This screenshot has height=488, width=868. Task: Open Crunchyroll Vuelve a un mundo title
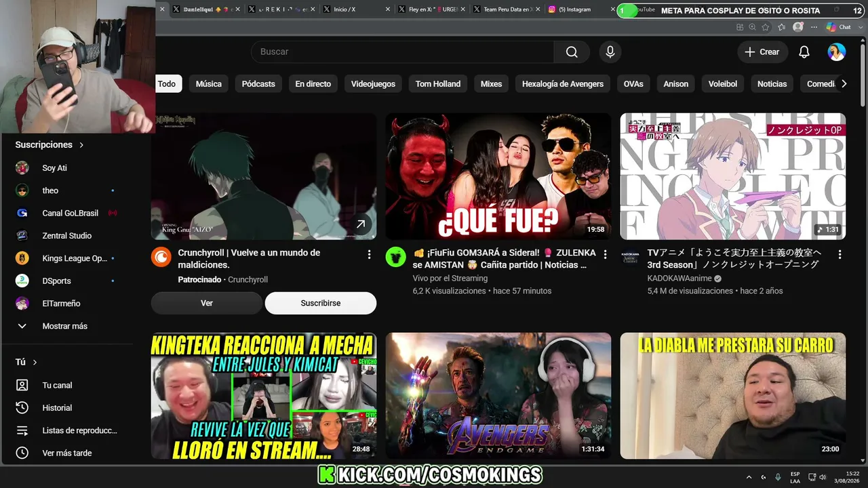[249, 259]
